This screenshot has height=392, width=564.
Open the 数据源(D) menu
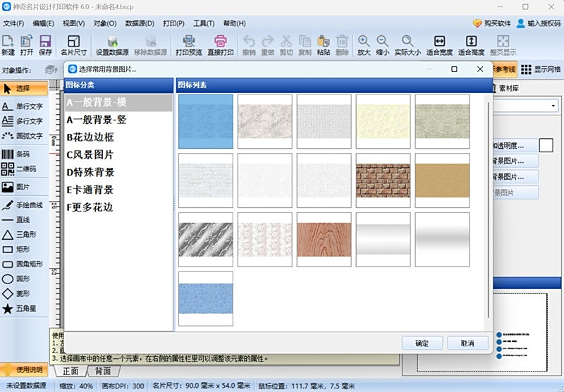(140, 23)
